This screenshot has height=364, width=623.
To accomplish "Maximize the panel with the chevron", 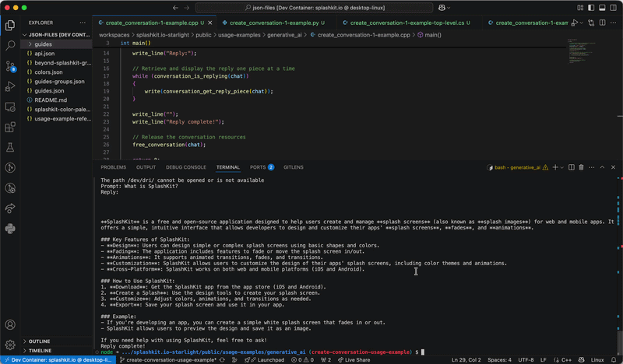I will (602, 167).
